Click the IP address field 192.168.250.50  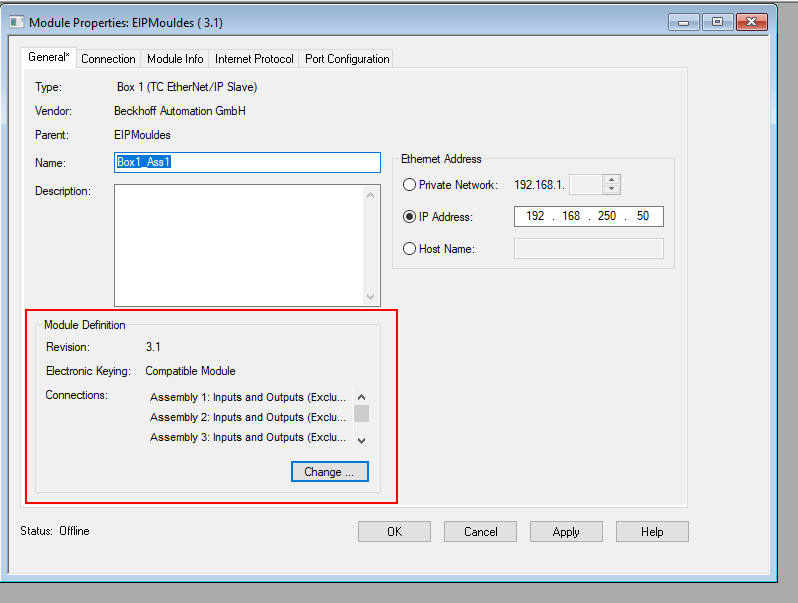[x=589, y=216]
